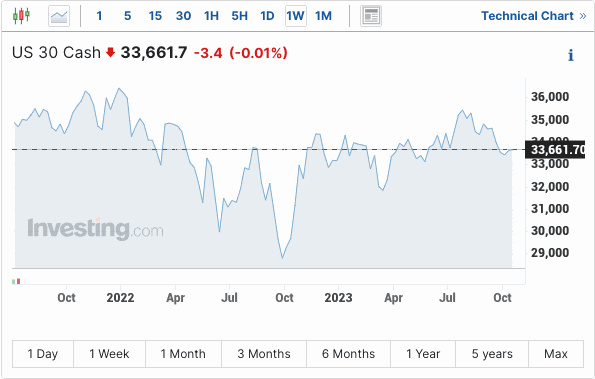
Task: Click the 2022 date axis label
Action: 120,298
